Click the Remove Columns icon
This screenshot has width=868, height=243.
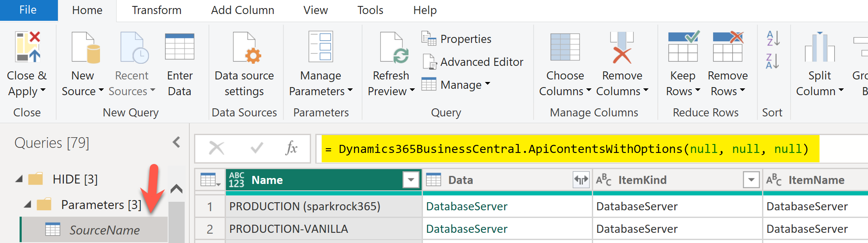pos(622,47)
